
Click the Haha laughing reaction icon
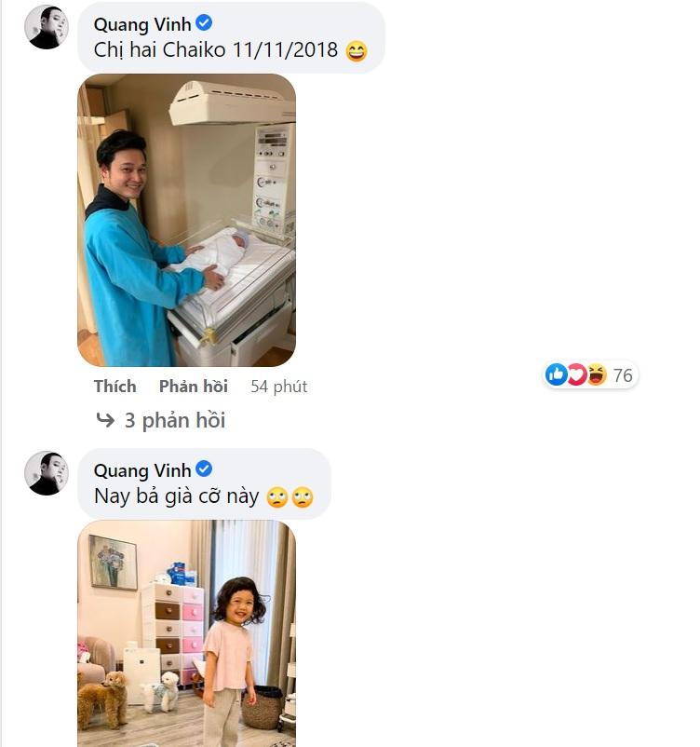pos(596,374)
